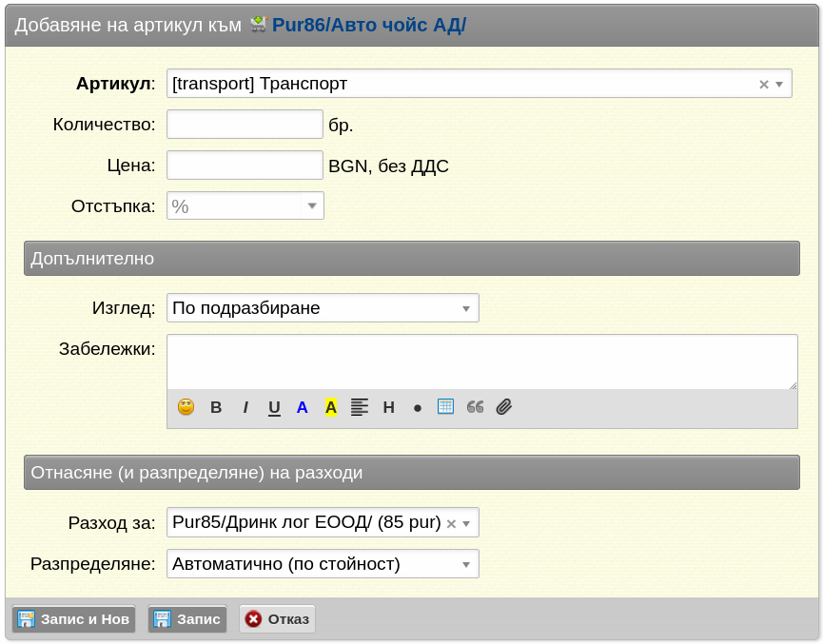Apply italic formatting to notes
The height and width of the screenshot is (644, 823).
click(245, 407)
